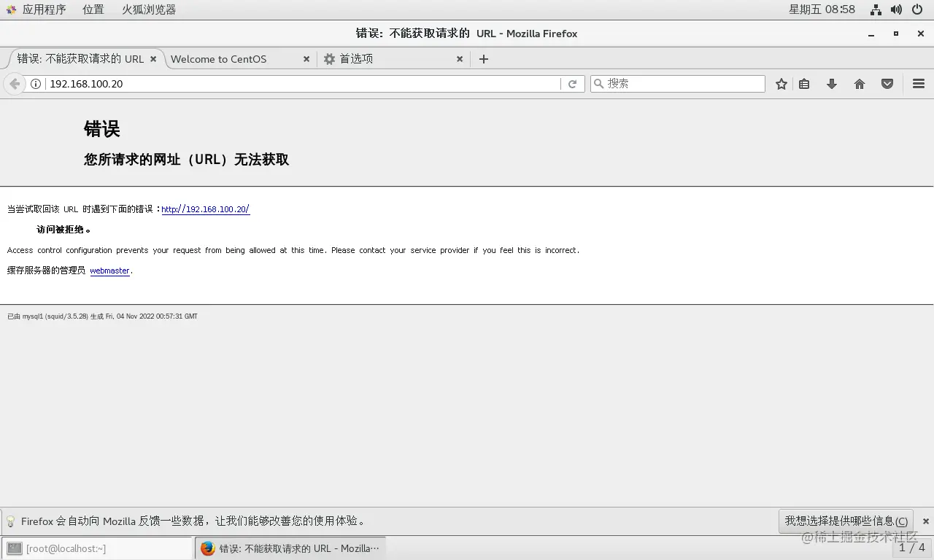Dismiss the Firefox data notification bar

tap(926, 521)
